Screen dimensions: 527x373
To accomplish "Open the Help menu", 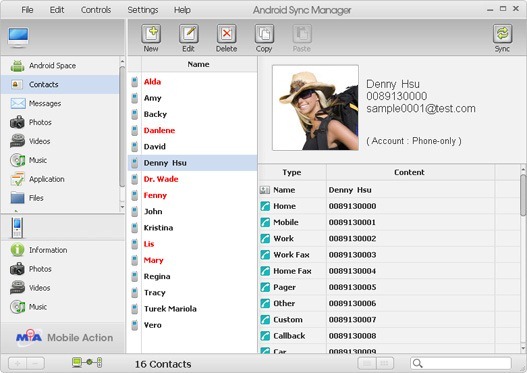I will [x=182, y=10].
